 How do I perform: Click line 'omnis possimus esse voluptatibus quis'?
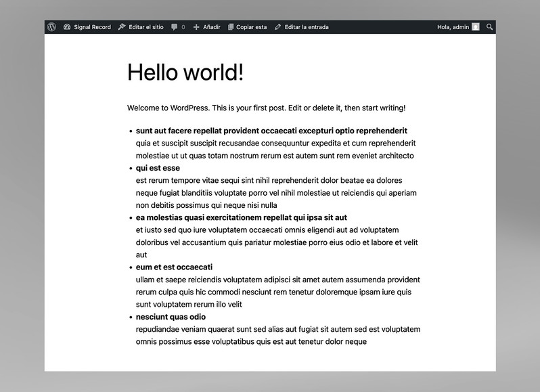pos(251,341)
